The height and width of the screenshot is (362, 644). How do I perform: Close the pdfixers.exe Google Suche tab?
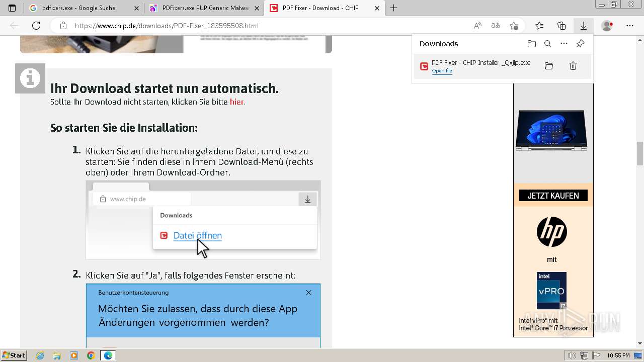137,8
